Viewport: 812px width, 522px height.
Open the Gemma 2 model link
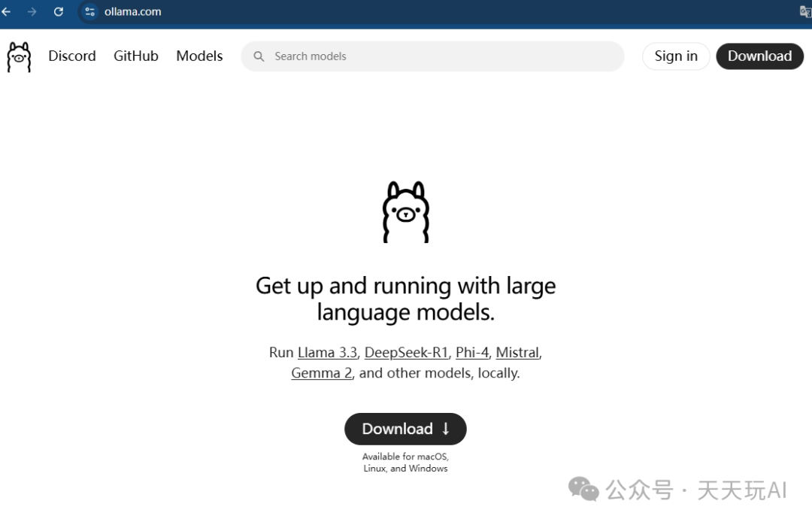click(322, 373)
